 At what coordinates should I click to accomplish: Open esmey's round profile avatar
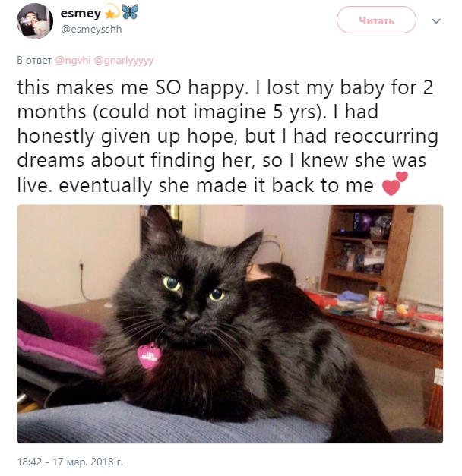click(x=35, y=21)
